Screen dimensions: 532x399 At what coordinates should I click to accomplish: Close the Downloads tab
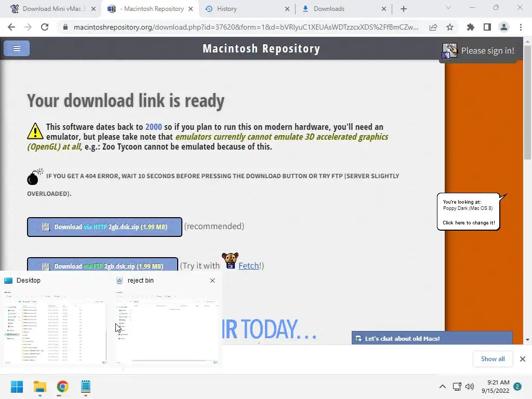[x=384, y=9]
